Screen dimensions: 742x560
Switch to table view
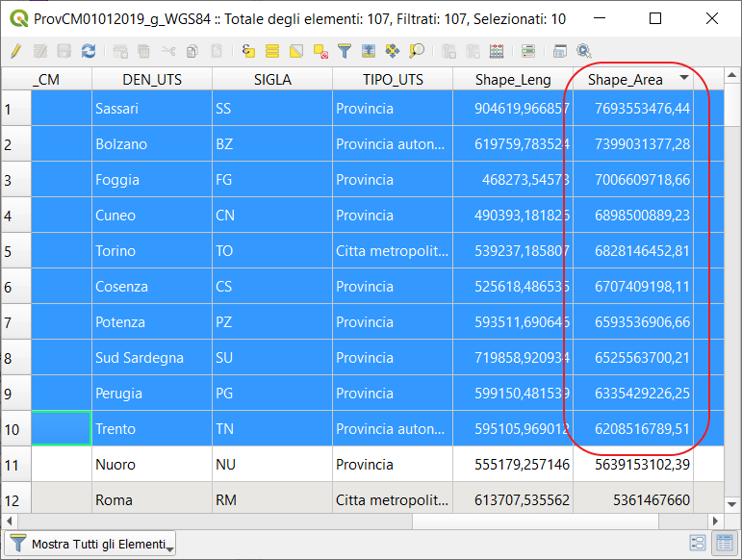(x=723, y=544)
